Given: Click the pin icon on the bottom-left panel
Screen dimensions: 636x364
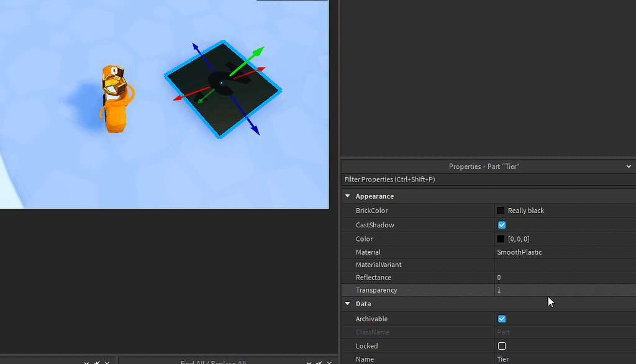Looking at the screenshot, I should [96, 362].
